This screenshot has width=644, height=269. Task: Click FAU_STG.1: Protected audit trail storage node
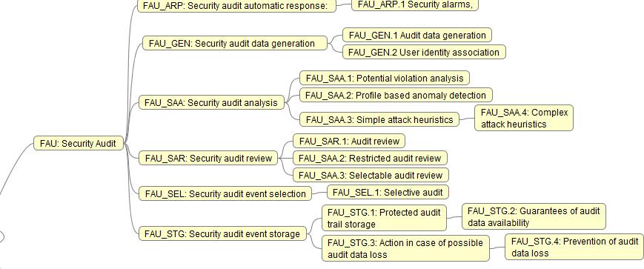click(x=384, y=218)
